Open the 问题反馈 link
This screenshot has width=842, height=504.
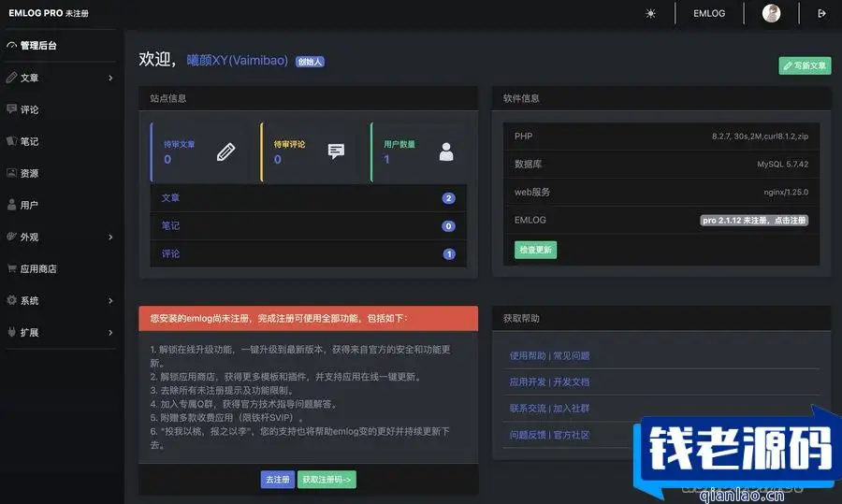click(528, 435)
